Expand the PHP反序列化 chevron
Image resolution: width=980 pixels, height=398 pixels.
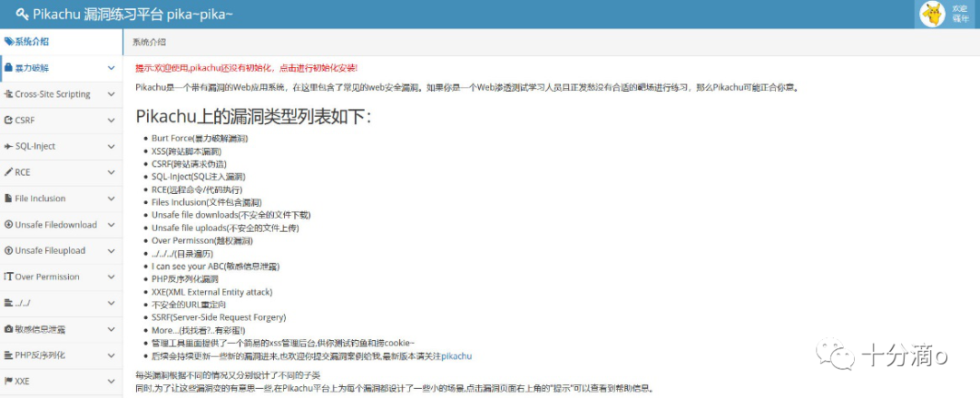pyautogui.click(x=112, y=354)
